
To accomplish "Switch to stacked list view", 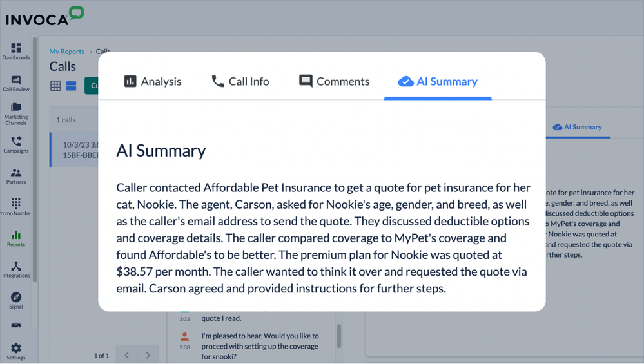I will tap(72, 86).
